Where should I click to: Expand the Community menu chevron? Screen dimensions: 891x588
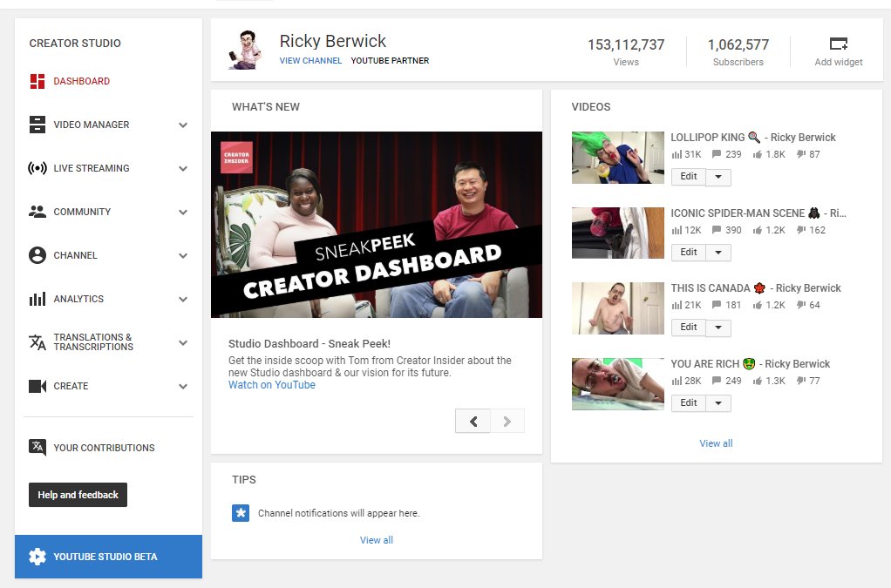183,213
